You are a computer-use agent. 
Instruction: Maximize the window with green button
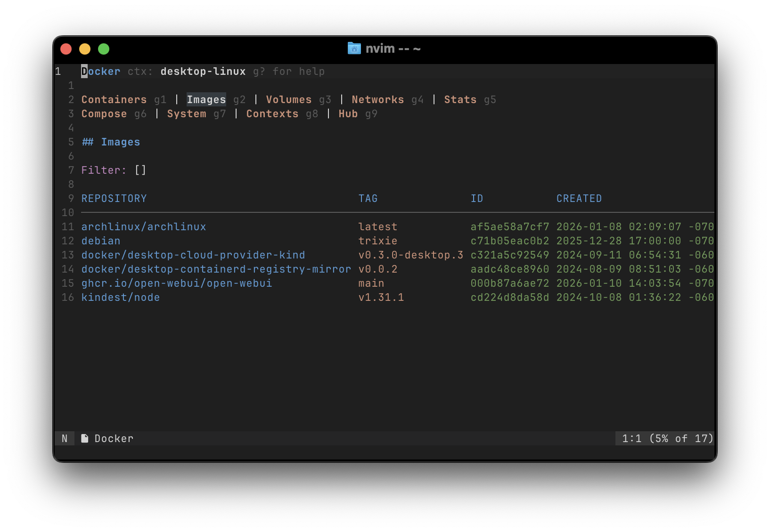(x=104, y=49)
